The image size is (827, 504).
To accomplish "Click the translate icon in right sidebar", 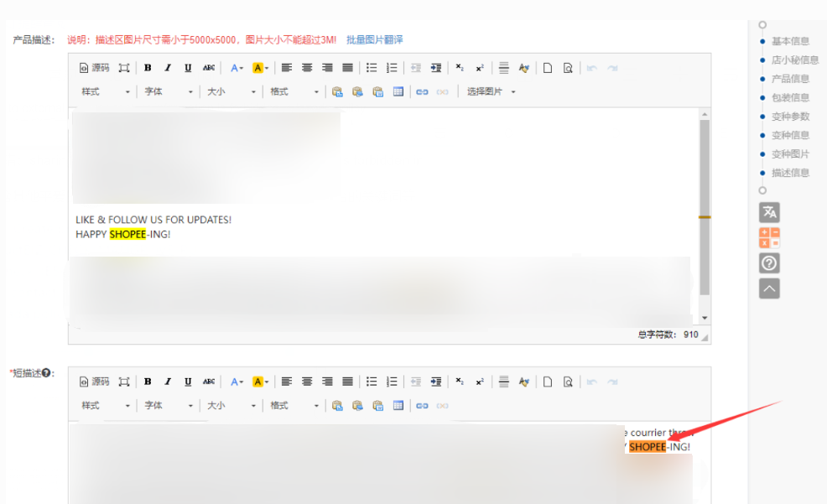I will coord(769,212).
